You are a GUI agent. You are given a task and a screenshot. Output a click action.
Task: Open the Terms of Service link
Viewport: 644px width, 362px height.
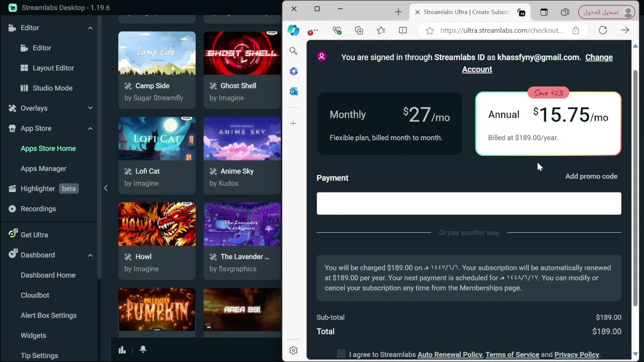pos(512,354)
